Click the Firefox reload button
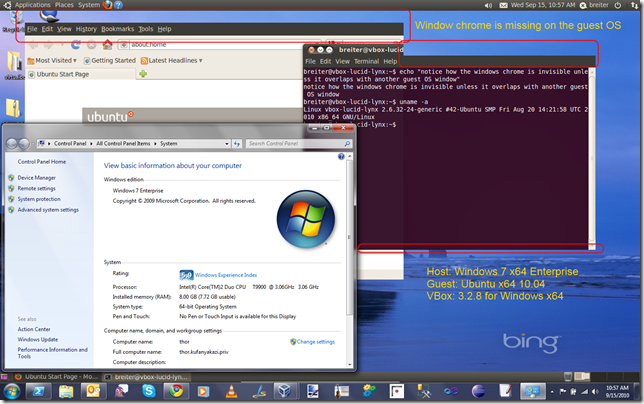 tap(73, 45)
